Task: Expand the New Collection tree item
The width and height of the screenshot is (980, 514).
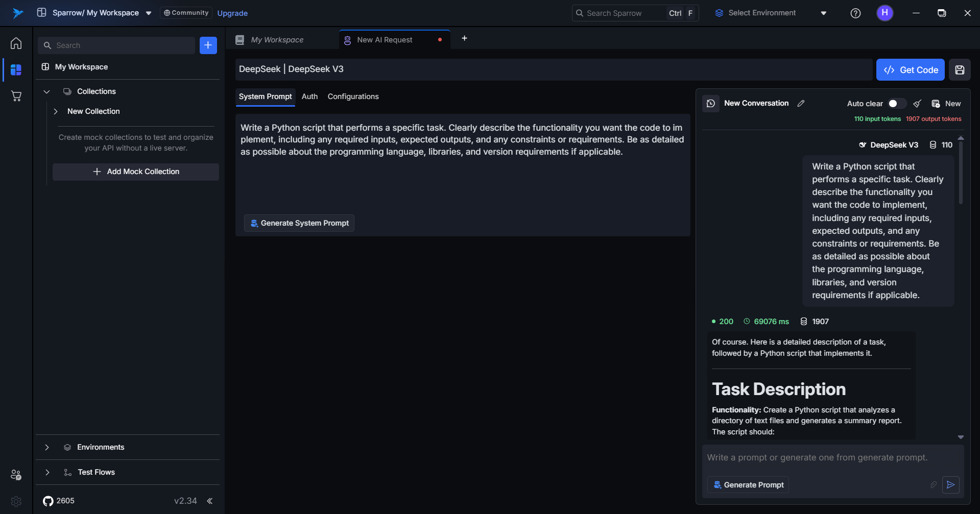Action: [56, 111]
